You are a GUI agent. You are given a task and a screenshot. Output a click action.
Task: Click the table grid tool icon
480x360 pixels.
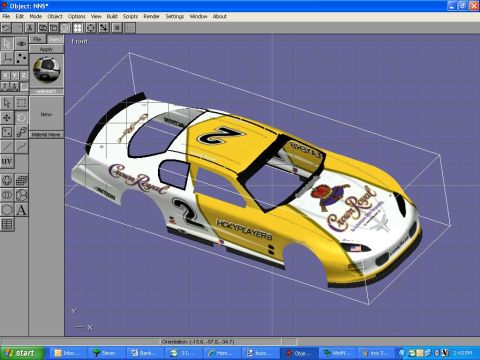click(x=7, y=224)
